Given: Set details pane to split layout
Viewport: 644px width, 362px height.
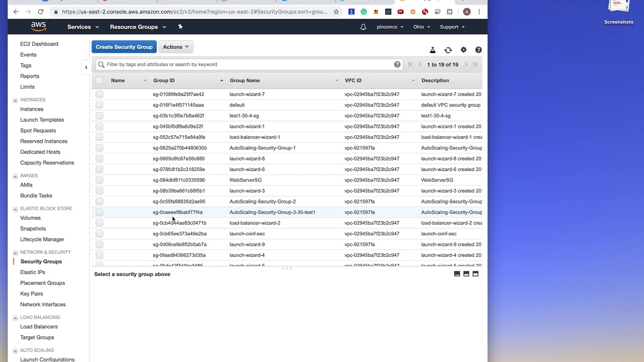Looking at the screenshot, I should [x=466, y=274].
